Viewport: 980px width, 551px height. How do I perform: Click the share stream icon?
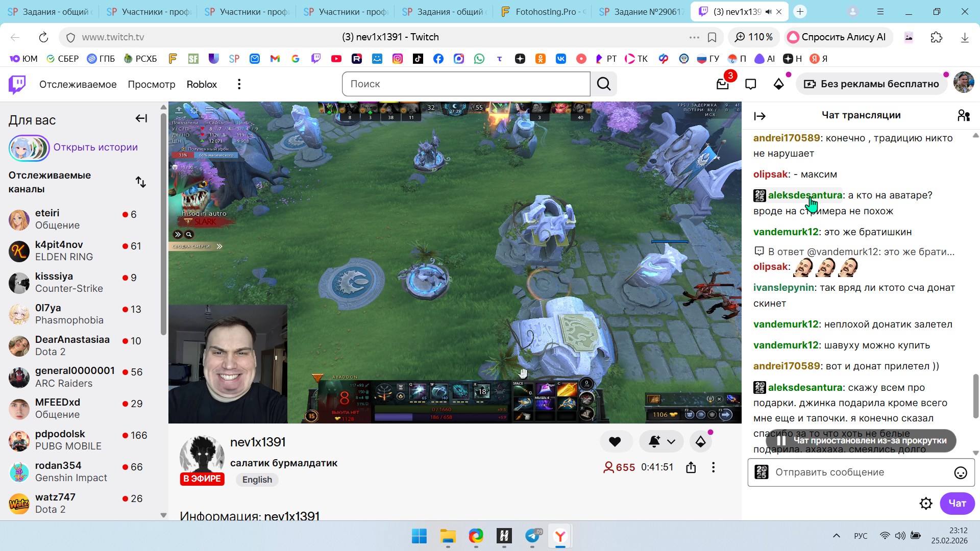(691, 467)
